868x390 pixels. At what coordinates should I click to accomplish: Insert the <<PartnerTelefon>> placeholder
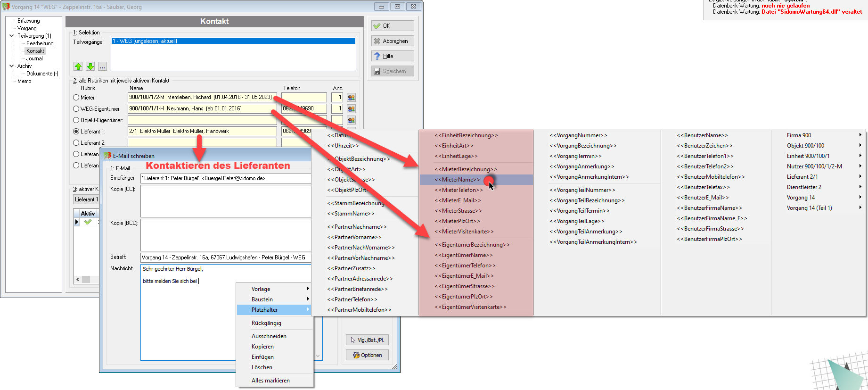(352, 299)
